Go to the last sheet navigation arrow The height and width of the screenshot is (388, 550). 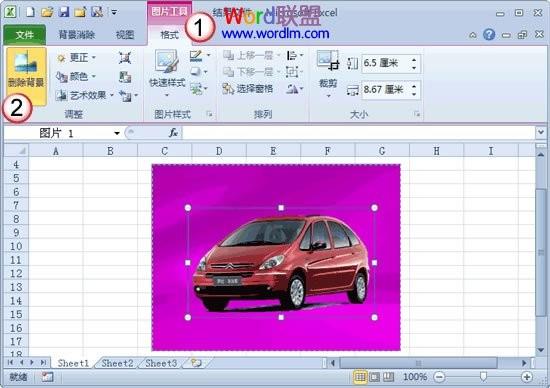(x=43, y=362)
